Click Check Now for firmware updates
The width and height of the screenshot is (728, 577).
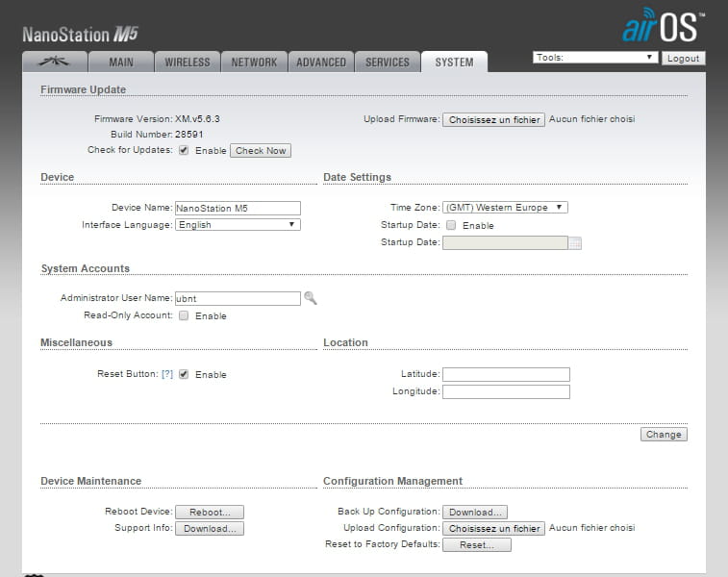tap(261, 150)
